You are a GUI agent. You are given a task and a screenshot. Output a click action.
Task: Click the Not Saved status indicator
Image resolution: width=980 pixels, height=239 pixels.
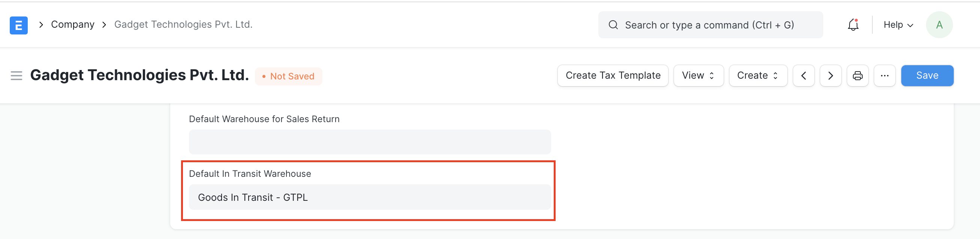click(289, 76)
